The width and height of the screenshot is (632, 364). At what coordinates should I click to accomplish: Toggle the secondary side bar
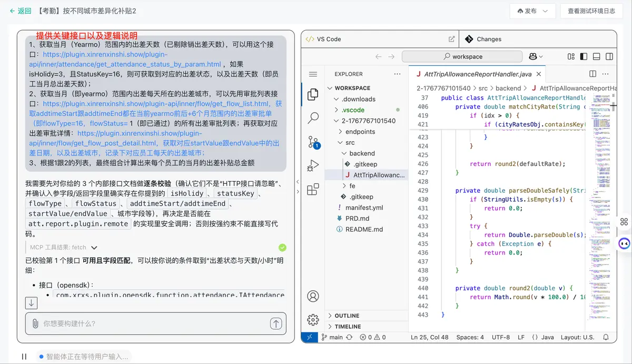click(x=609, y=56)
